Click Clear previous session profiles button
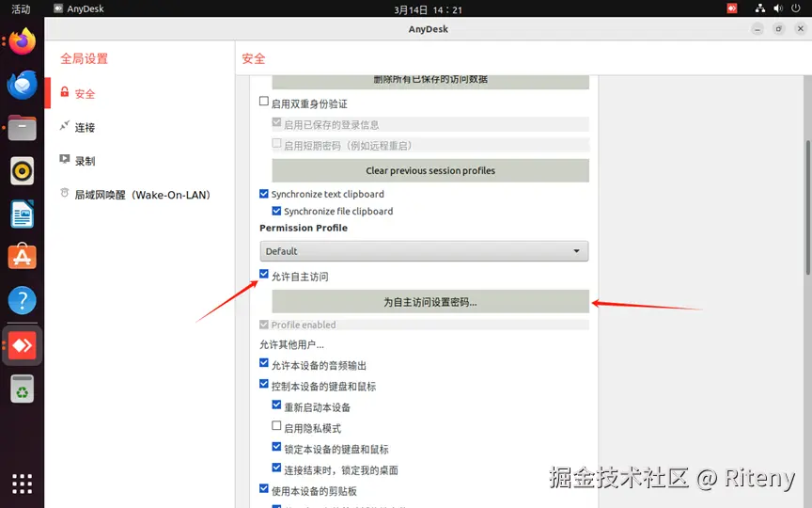 430,170
